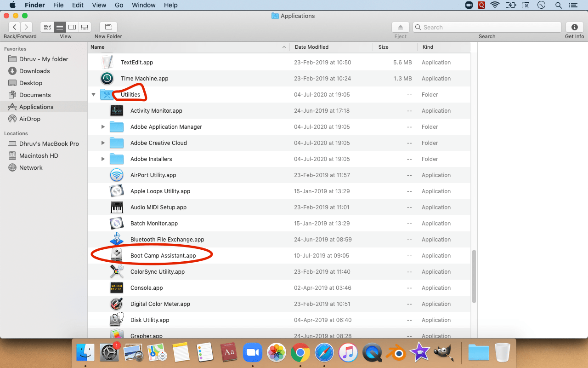Screen dimensions: 588x368
Task: Select the Digital Color Meter.app icon
Action: (x=117, y=304)
